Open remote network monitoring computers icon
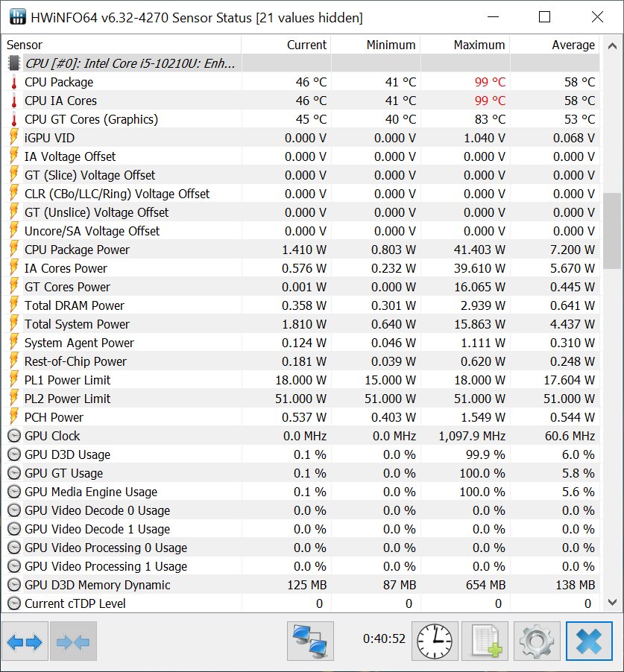The image size is (624, 672). point(310,641)
